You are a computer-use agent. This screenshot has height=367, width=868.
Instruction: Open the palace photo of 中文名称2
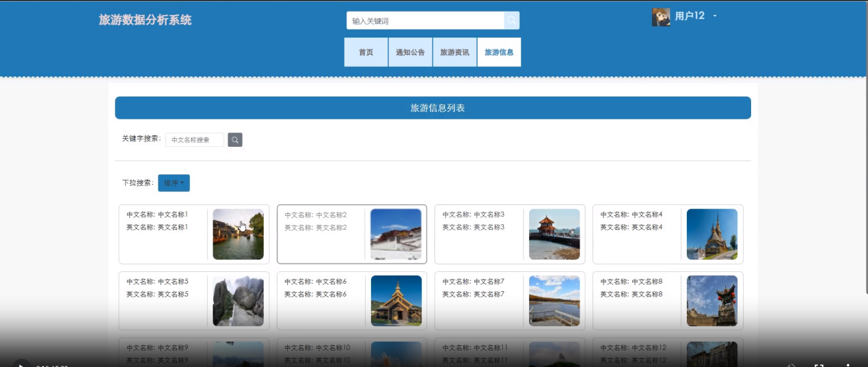396,234
